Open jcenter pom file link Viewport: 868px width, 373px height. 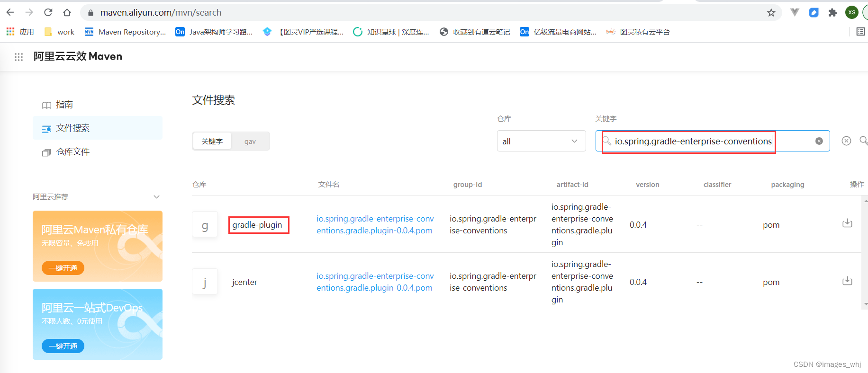[375, 282]
